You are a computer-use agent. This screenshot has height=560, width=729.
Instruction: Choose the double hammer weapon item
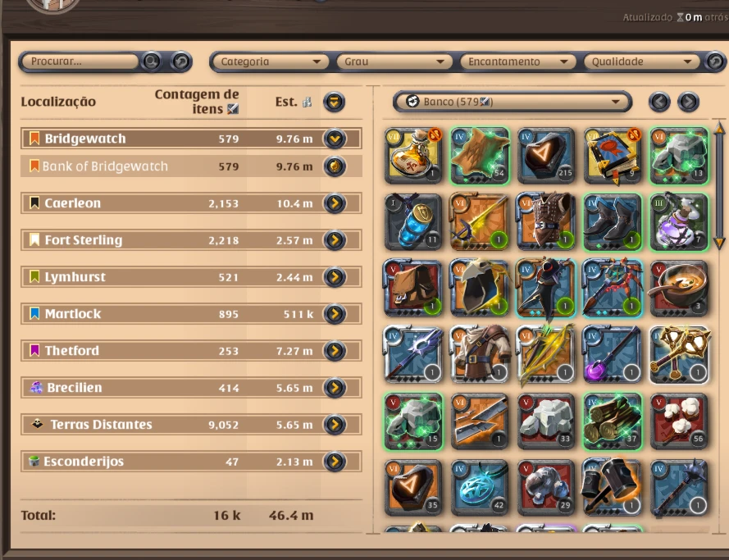(x=613, y=488)
